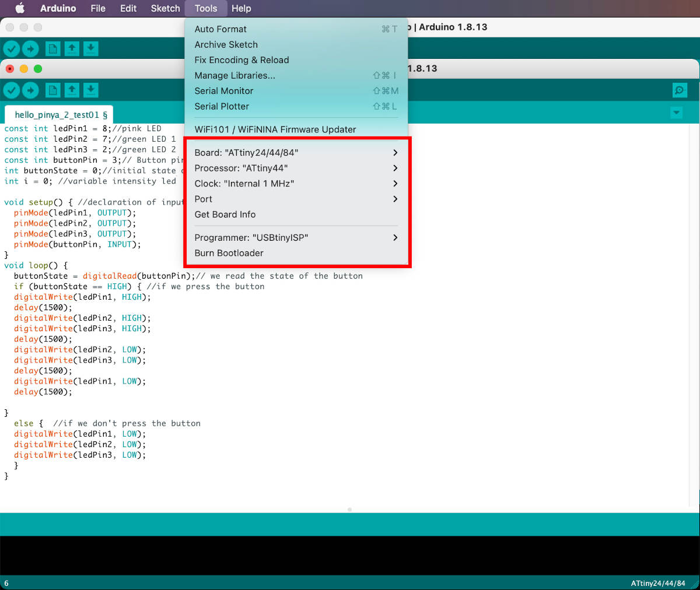Select Get Board Info

click(x=296, y=214)
